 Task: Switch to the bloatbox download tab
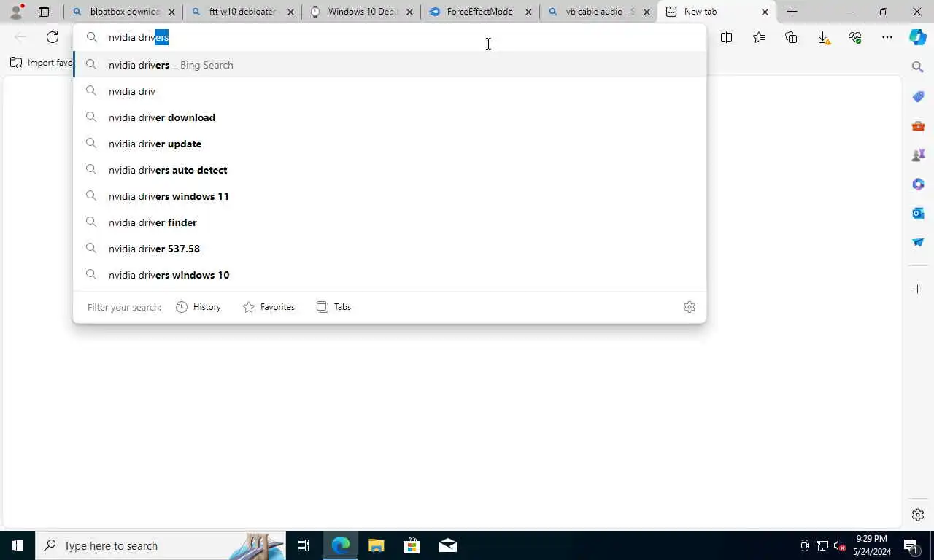pos(123,12)
